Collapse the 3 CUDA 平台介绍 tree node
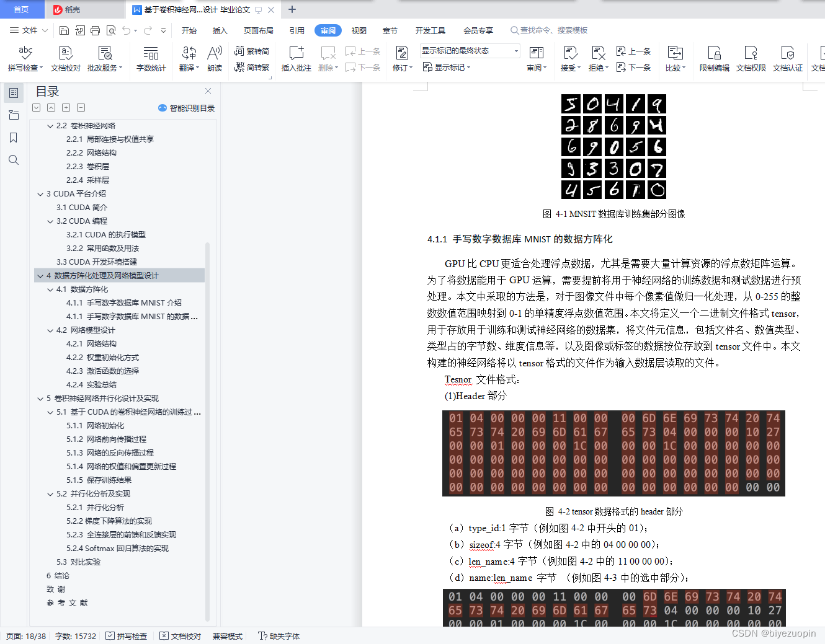 tap(40, 194)
